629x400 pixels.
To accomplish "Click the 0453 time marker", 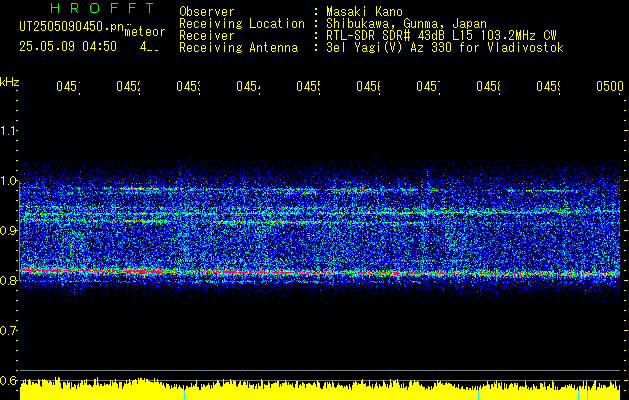I will 188,86.
